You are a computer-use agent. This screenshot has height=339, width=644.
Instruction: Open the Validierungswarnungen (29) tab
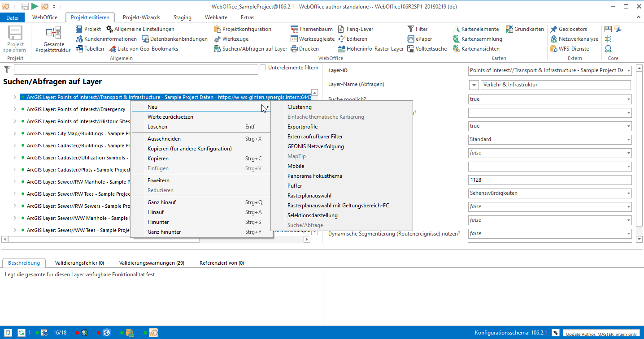click(x=151, y=263)
